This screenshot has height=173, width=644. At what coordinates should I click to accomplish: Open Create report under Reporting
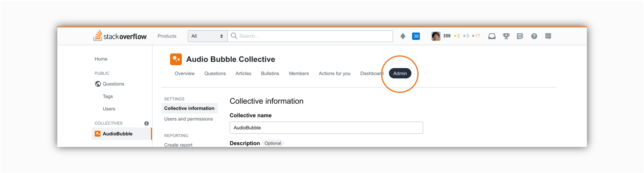tap(178, 145)
